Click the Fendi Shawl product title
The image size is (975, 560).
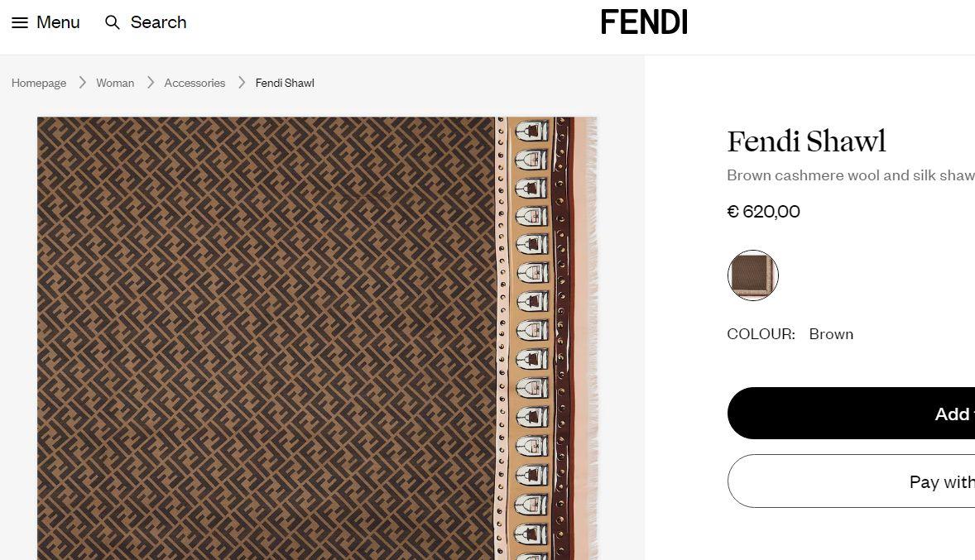[806, 141]
